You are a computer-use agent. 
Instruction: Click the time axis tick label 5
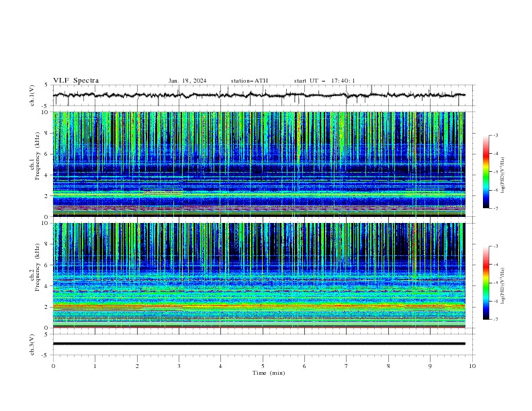pos(263,366)
